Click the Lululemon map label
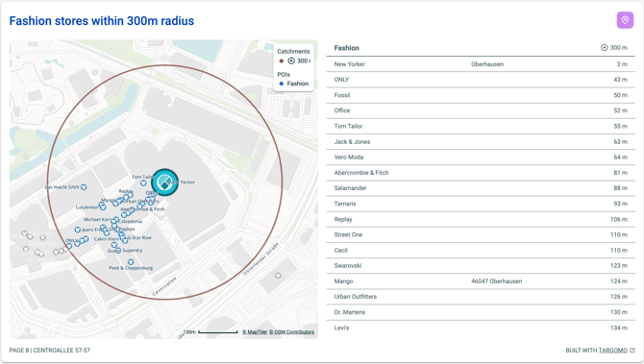The width and height of the screenshot is (644, 364). 87,207
